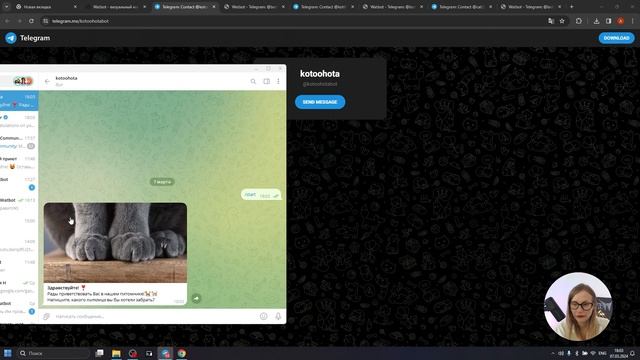Open the Chrome icon on the taskbar

click(182, 353)
